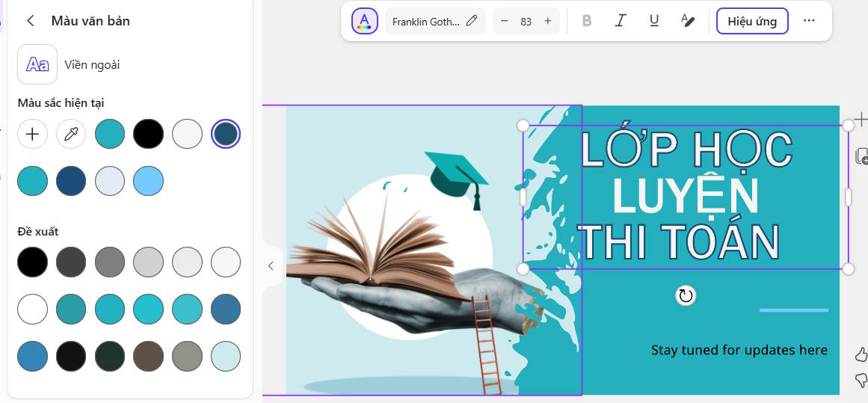The width and height of the screenshot is (868, 403).
Task: Pick color with the eyedropper tool
Action: coord(71,134)
